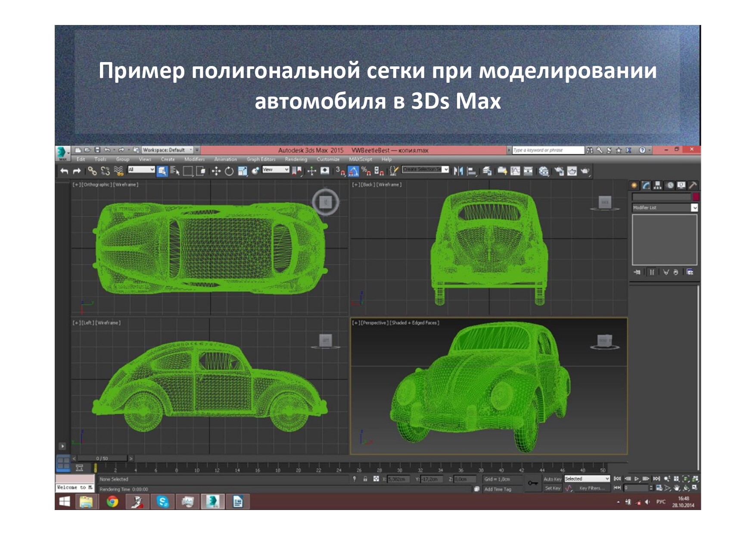
Task: Choose the Select Object tool
Action: coord(162,171)
